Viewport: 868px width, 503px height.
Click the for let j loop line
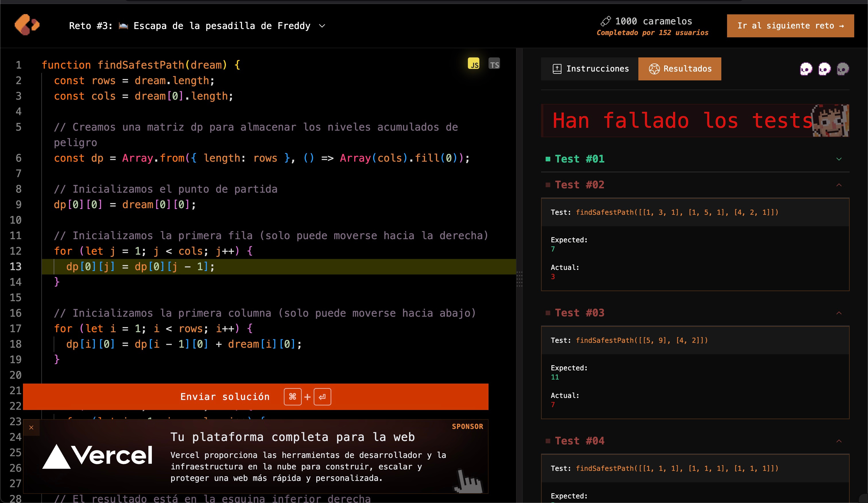pyautogui.click(x=153, y=251)
